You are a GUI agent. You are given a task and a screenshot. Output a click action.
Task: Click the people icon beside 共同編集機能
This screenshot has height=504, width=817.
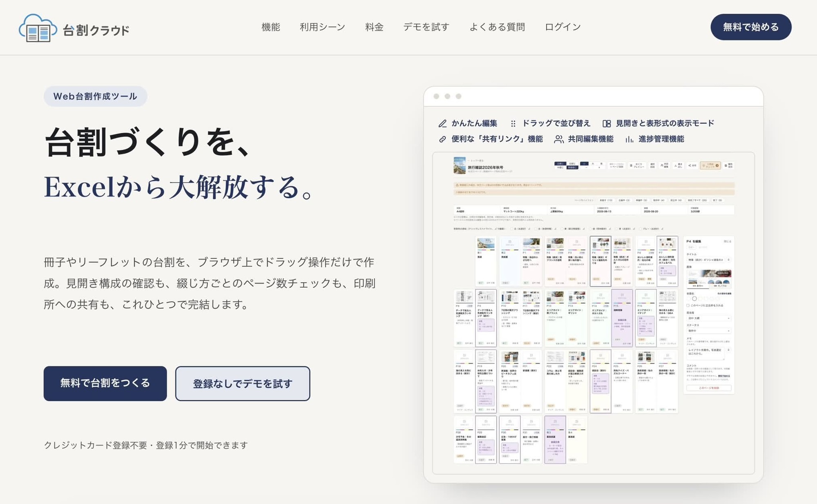[x=559, y=139]
